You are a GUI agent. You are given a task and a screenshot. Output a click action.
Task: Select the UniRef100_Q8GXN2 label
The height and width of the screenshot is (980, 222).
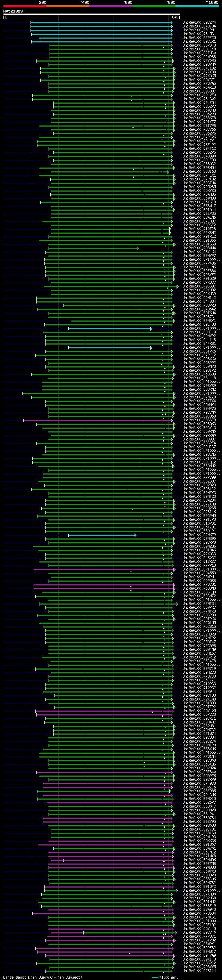[199, 390]
